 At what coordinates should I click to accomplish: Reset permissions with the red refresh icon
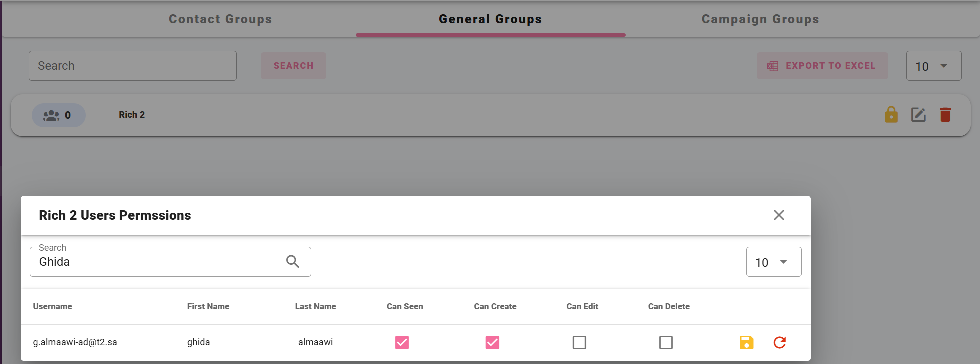pyautogui.click(x=780, y=342)
